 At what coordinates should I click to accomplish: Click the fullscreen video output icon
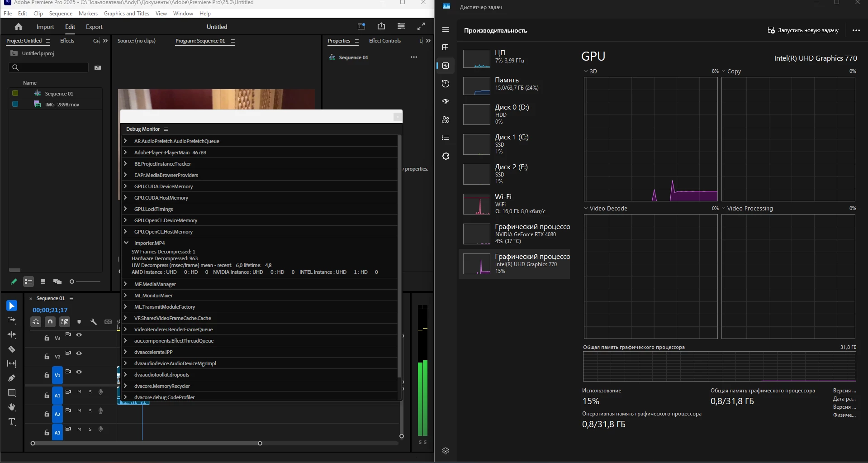click(421, 26)
